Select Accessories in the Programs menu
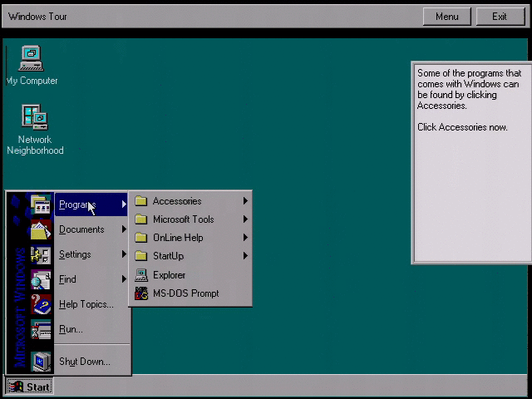This screenshot has height=399, width=532. pyautogui.click(x=190, y=201)
